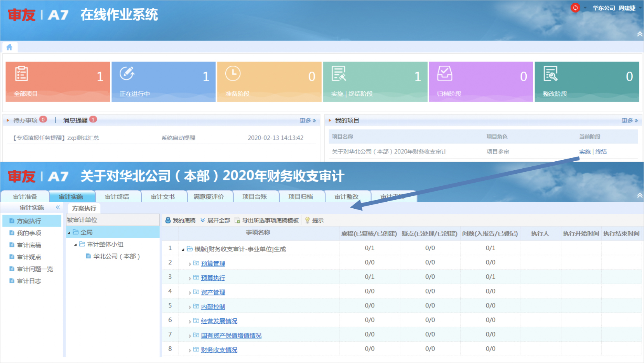Collapse the 全局 tree node
The image size is (644, 363).
69,233
